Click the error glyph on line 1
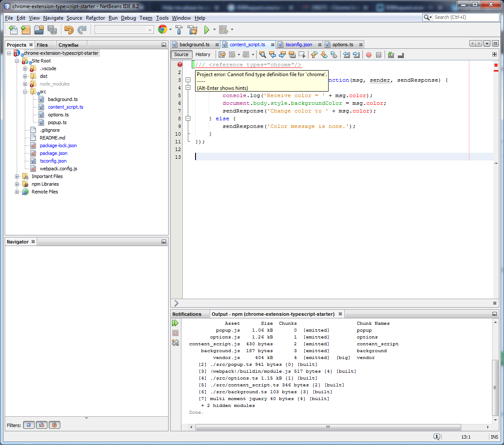This screenshot has height=445, width=504. coord(180,64)
